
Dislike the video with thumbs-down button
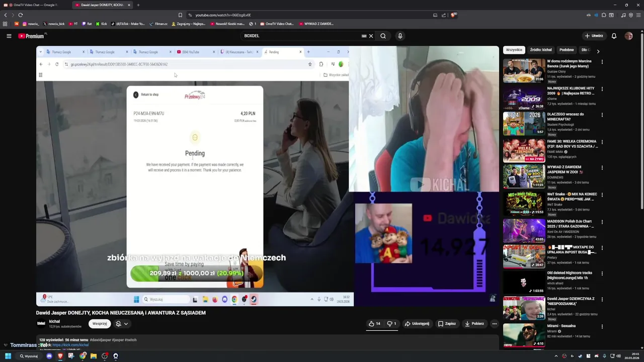[391, 324]
